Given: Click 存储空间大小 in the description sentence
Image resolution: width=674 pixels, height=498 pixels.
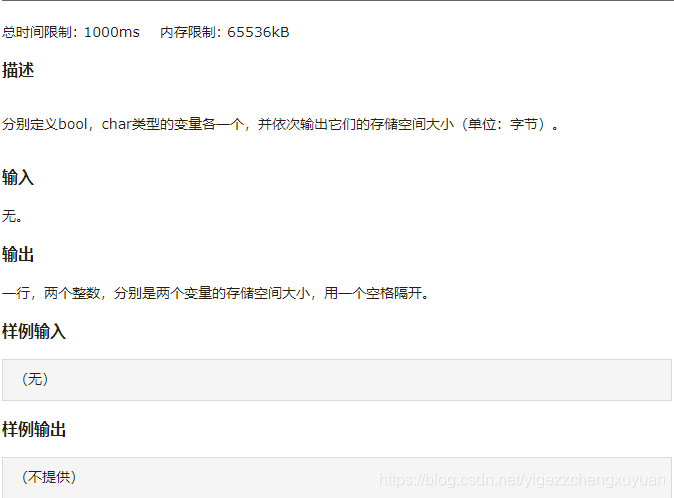Looking at the screenshot, I should coord(412,124).
